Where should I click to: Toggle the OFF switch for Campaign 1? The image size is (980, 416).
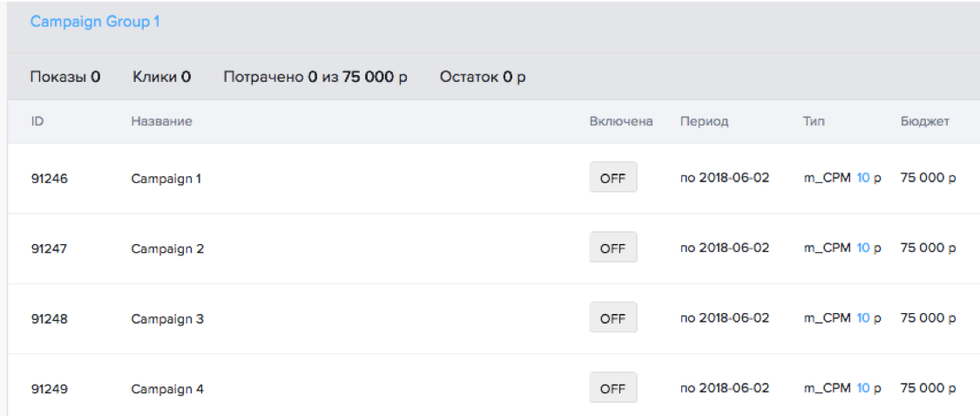point(612,178)
